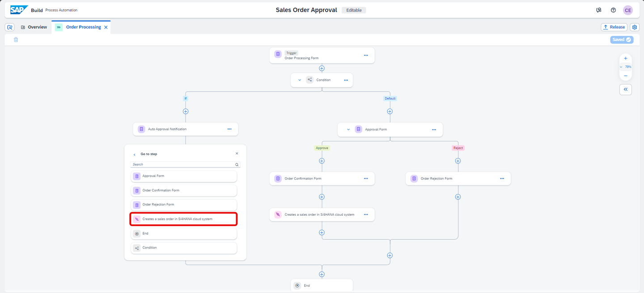Viewport: 644px width, 293px height.
Task: Collapse the Condition node chevron
Action: coord(300,80)
